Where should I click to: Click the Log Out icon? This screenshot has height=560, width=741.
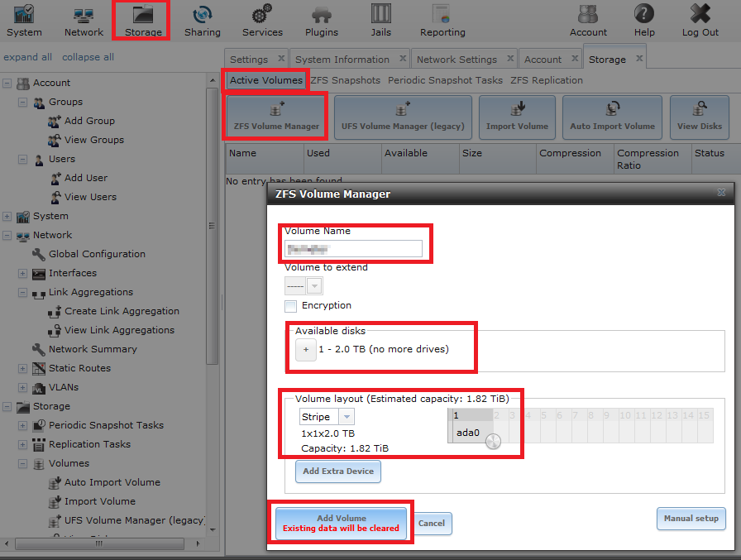click(700, 21)
